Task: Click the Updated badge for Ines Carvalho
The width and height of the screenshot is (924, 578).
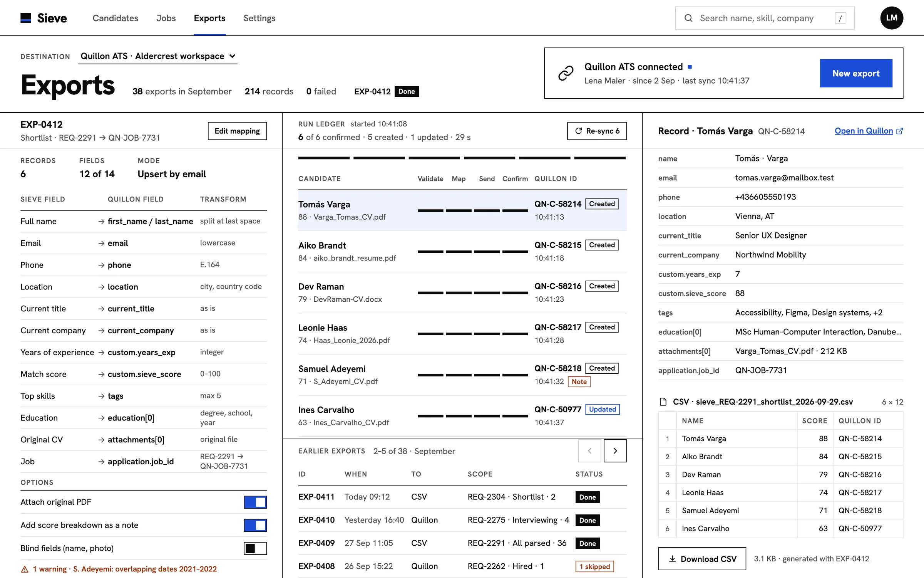Action: (602, 409)
